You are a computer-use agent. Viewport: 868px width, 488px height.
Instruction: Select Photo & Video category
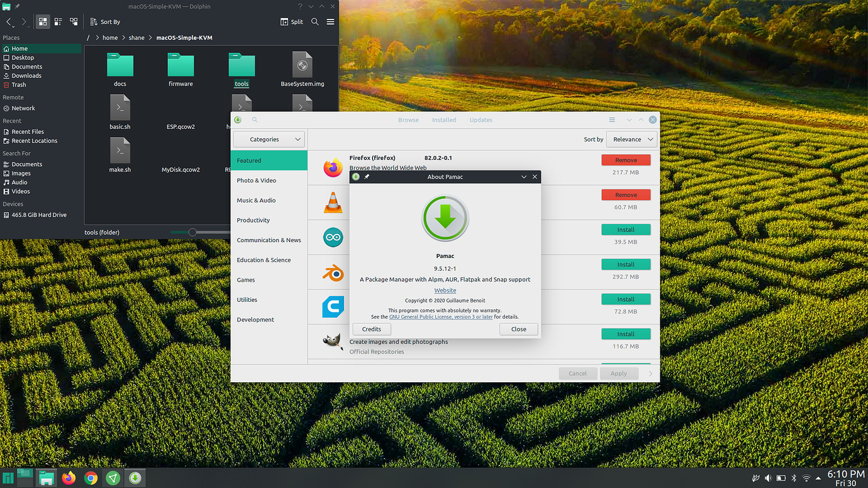[269, 180]
